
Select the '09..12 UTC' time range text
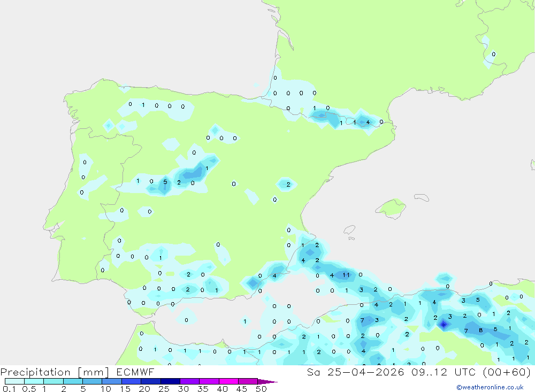[x=443, y=372]
